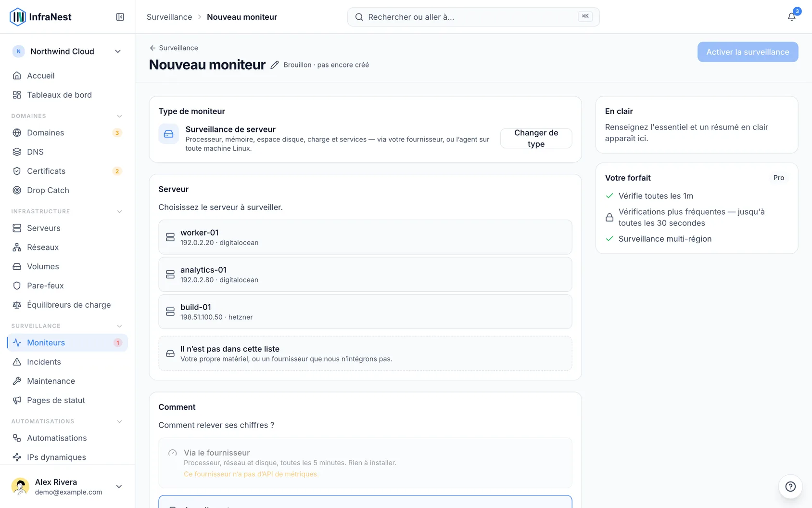Select the build-01 server option

(x=365, y=312)
